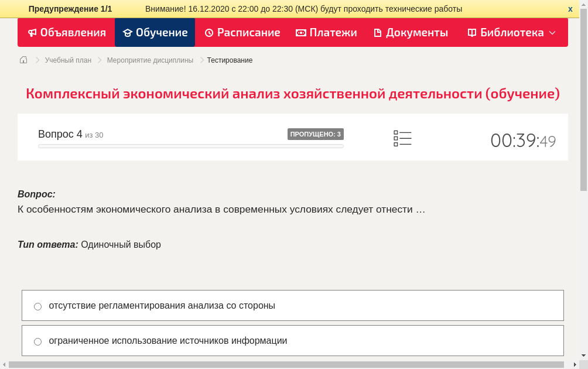Open the Учебный план breadcrumb link

[67, 60]
